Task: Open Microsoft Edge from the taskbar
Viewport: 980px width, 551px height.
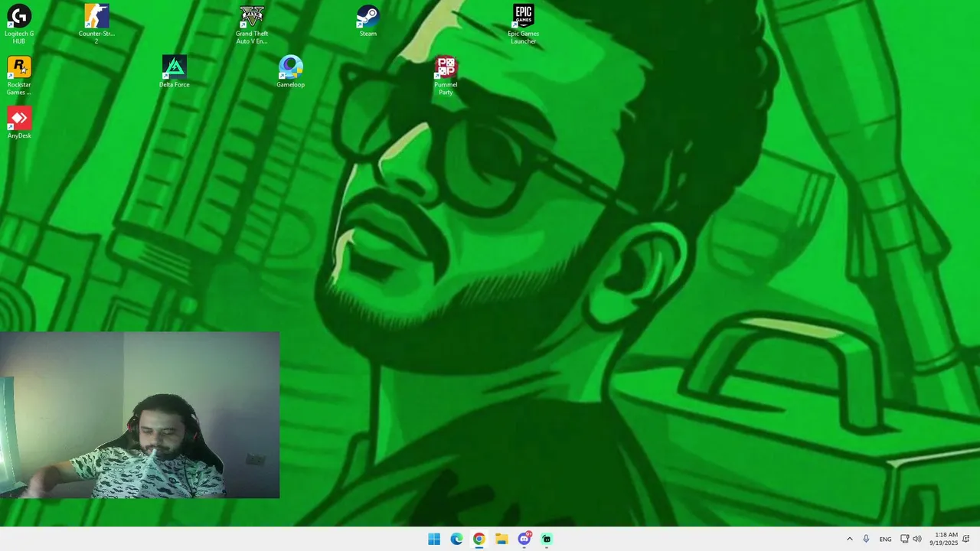Action: tap(456, 539)
